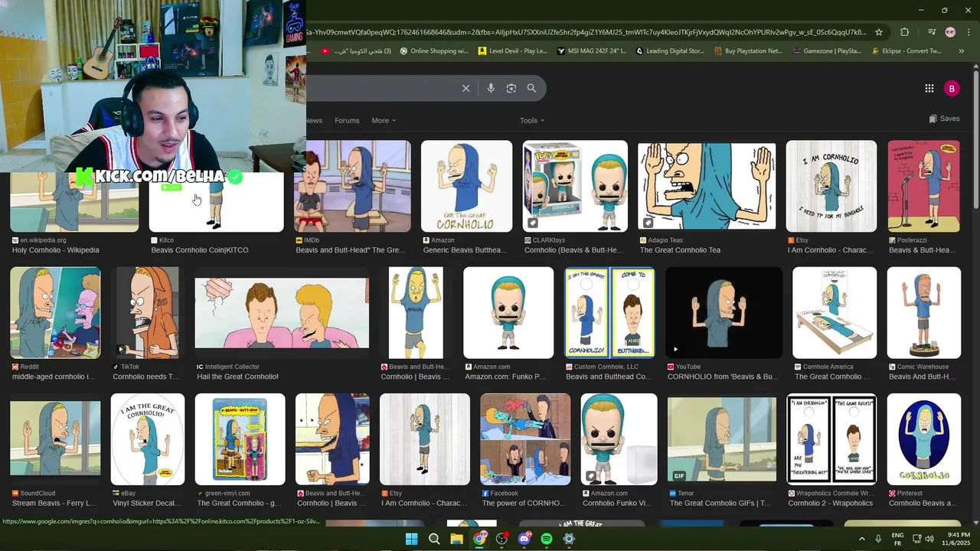Open the green-vinyl.com Great Cornholio figure

[x=240, y=439]
